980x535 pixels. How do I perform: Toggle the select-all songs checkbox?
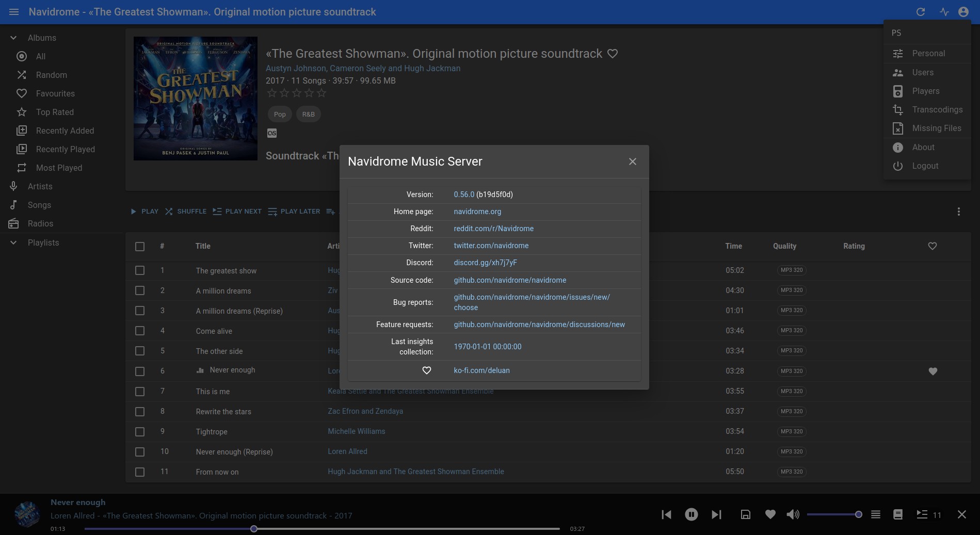point(140,247)
